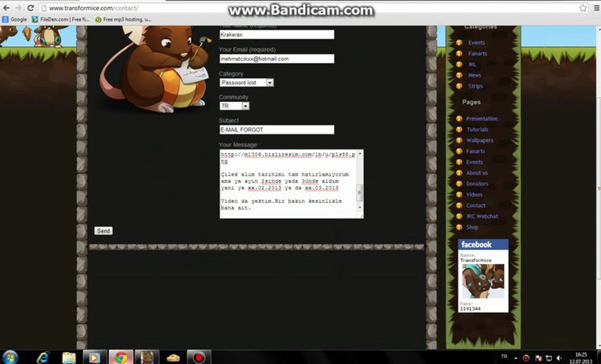Open the FileDen.com bookmark

tap(61, 19)
